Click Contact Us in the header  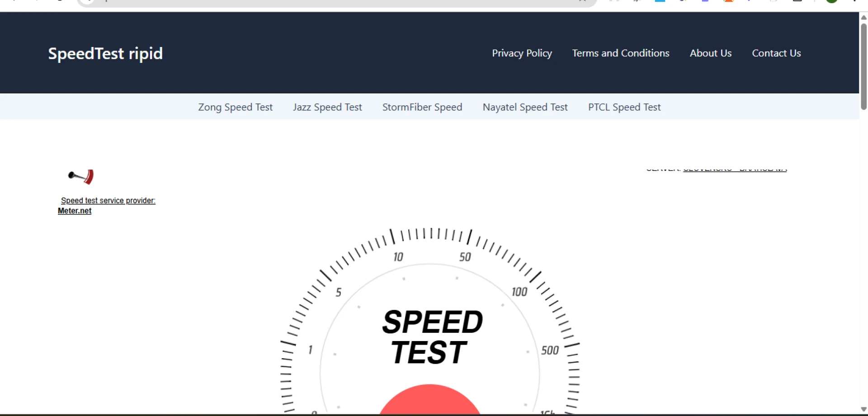[x=776, y=53]
